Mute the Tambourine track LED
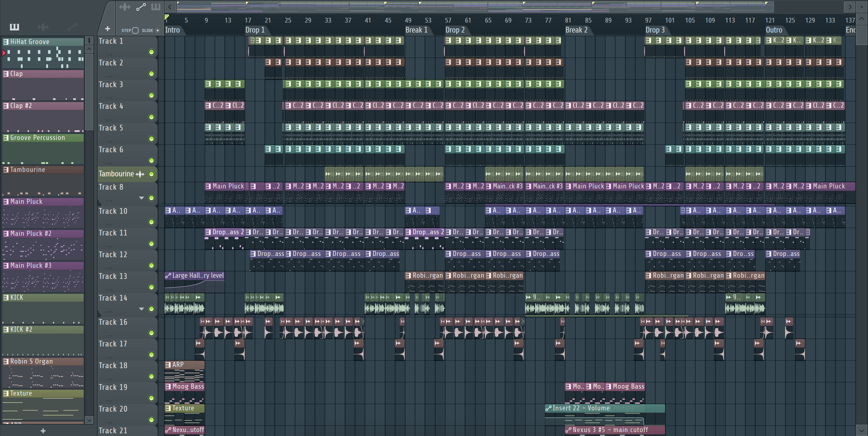The image size is (868, 436). [151, 174]
